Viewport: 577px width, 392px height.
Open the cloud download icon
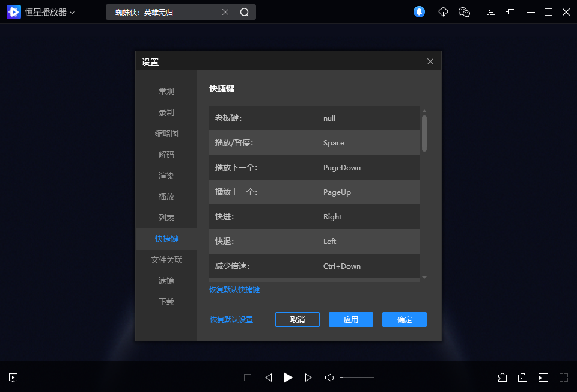coord(443,12)
